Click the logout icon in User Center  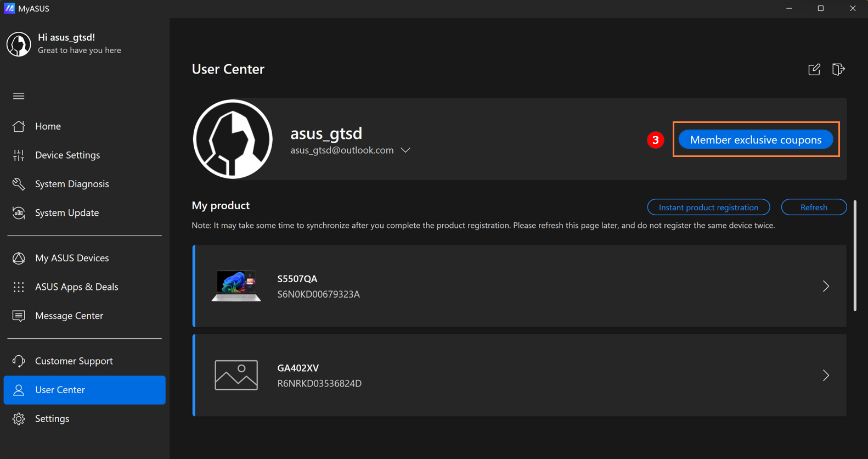[x=838, y=70]
